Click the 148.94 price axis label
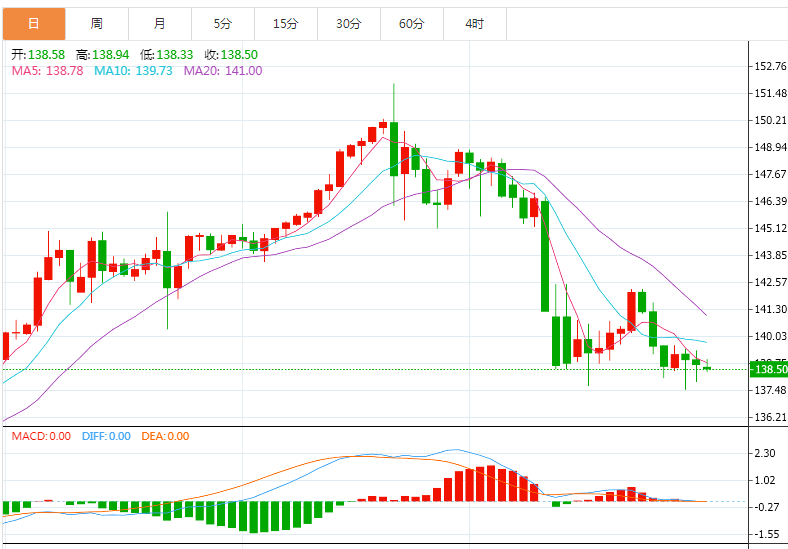The height and width of the screenshot is (549, 788). (x=770, y=147)
